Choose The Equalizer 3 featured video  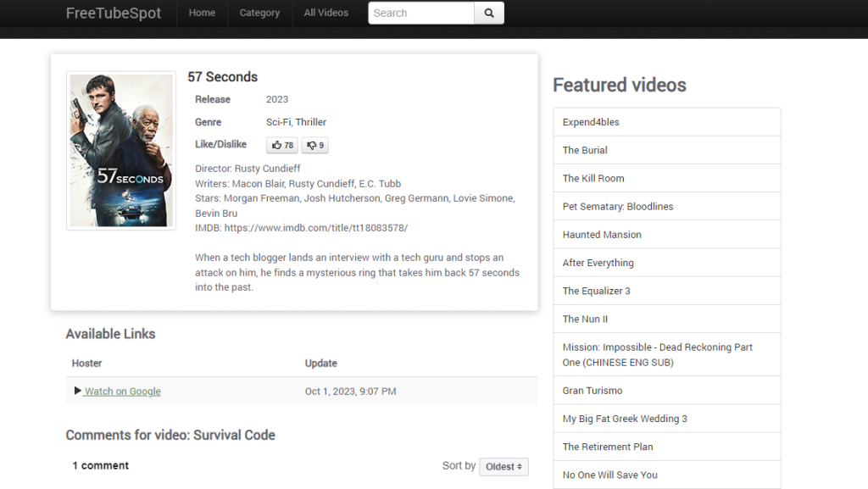[x=667, y=291]
